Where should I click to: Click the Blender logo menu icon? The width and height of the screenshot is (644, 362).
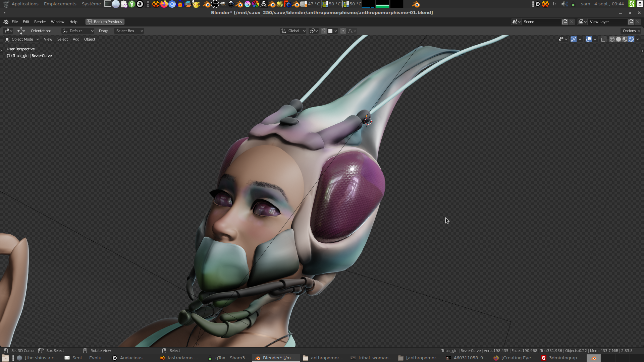pos(6,22)
